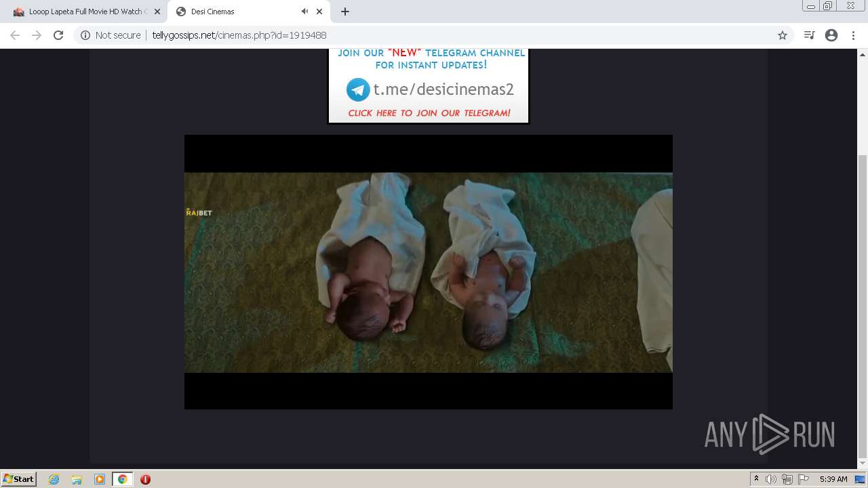The width and height of the screenshot is (868, 488).
Task: Click 'Click here to join our Telegram'
Action: [x=429, y=113]
